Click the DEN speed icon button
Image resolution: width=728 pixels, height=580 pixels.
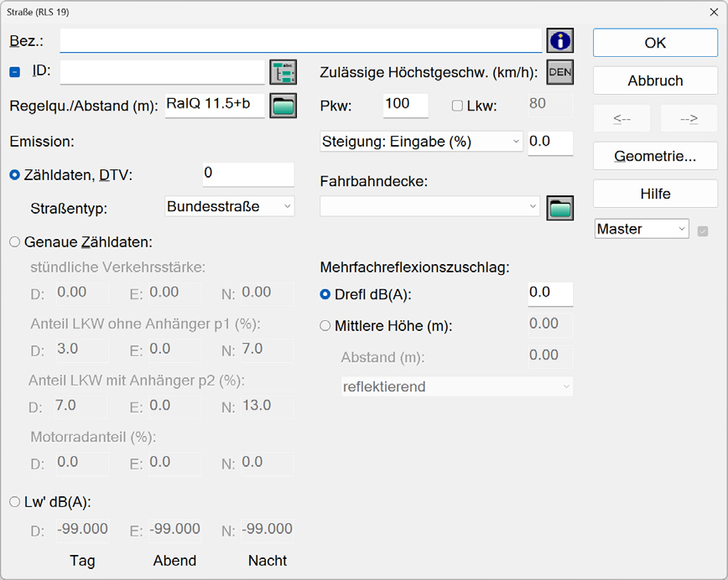tap(560, 72)
